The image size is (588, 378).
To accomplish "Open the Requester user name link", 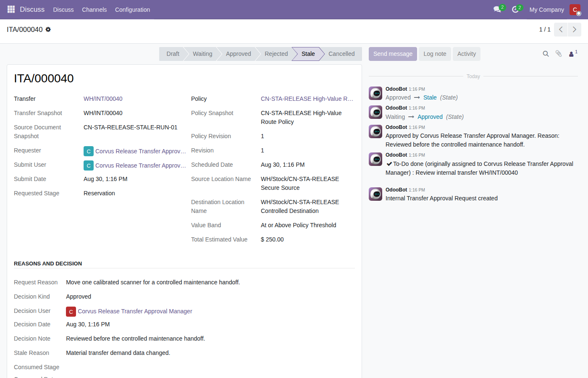I will point(141,151).
